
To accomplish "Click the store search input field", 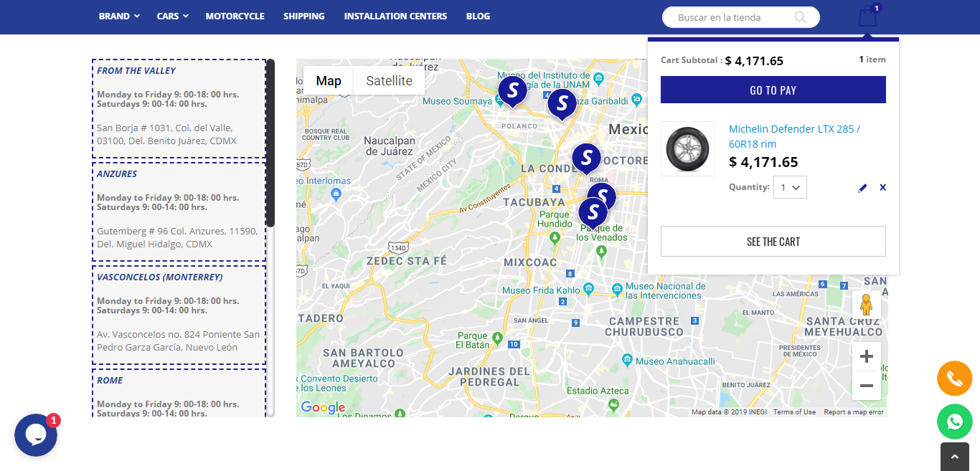I will (740, 17).
